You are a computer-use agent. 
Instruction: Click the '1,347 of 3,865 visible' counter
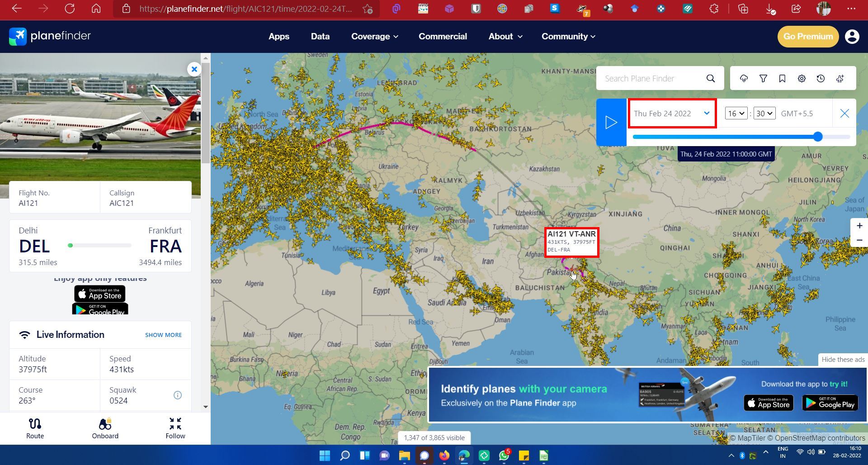434,438
